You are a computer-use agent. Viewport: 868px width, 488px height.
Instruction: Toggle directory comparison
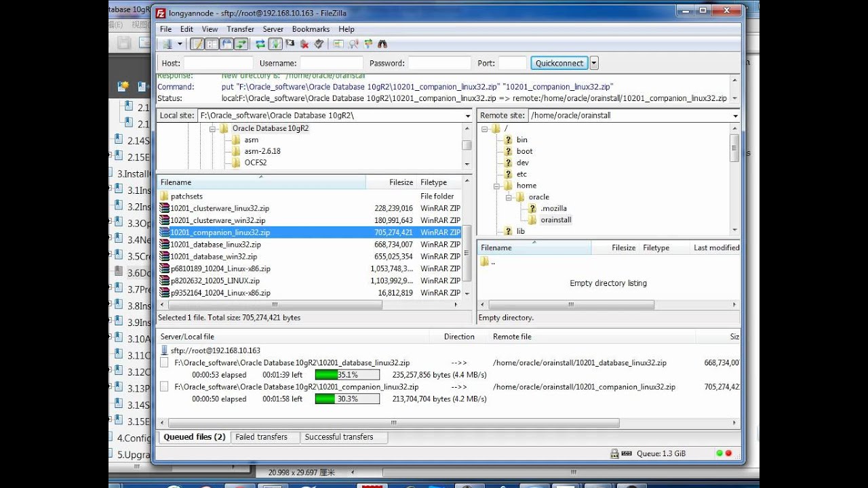tap(353, 44)
